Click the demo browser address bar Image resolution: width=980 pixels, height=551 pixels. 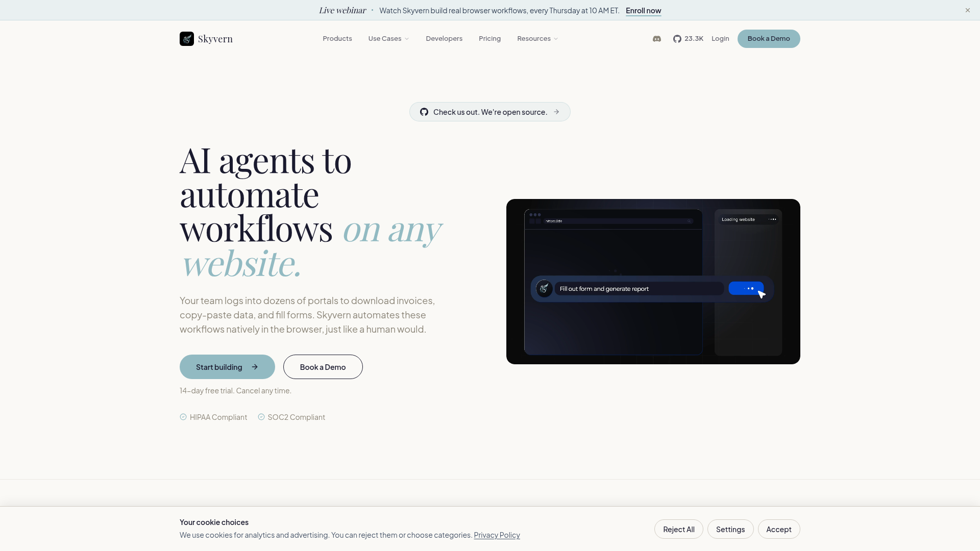(618, 221)
